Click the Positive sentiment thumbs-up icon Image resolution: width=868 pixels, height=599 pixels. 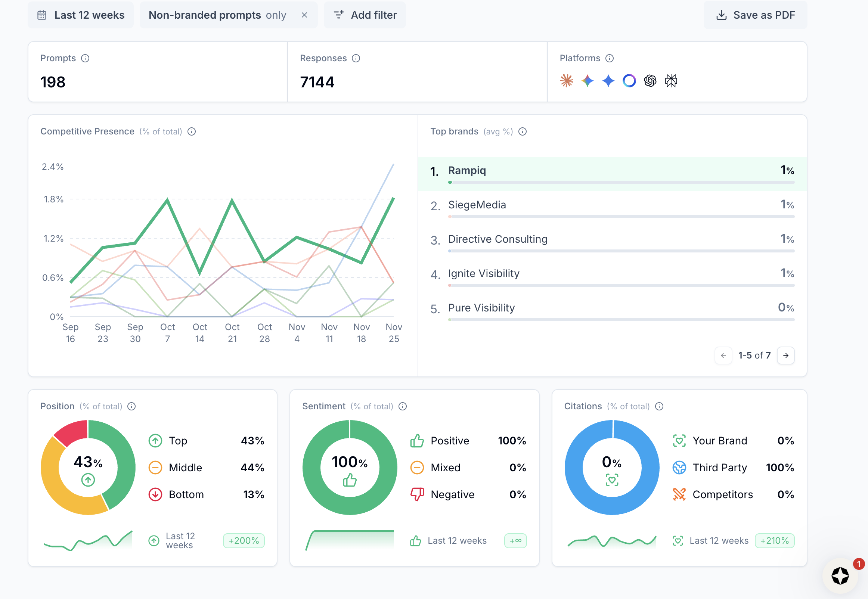pos(417,441)
